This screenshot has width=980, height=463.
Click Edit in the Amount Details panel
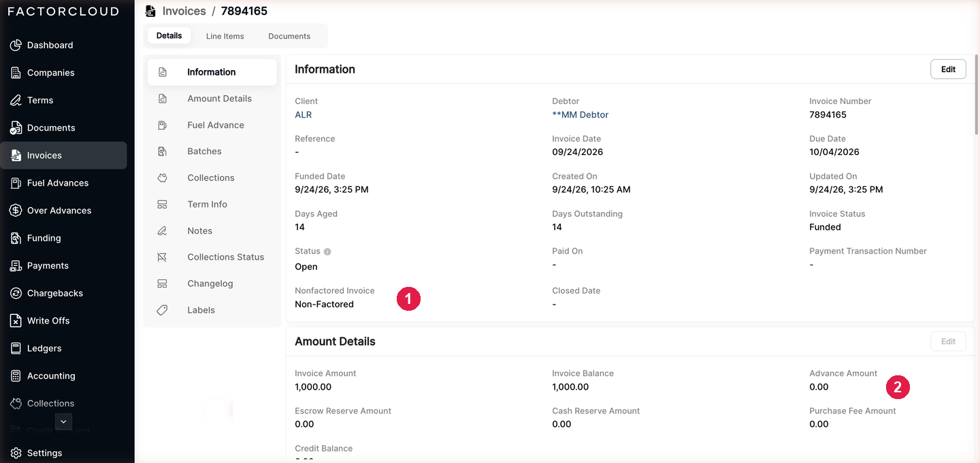tap(948, 341)
